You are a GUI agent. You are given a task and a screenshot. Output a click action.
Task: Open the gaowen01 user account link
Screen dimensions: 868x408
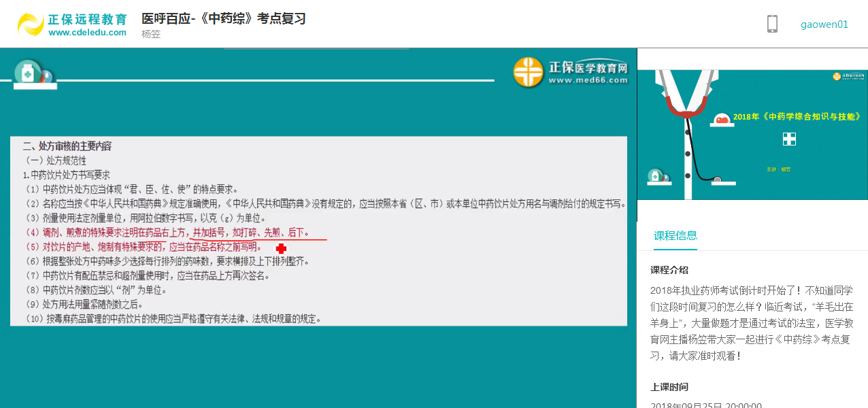click(824, 24)
